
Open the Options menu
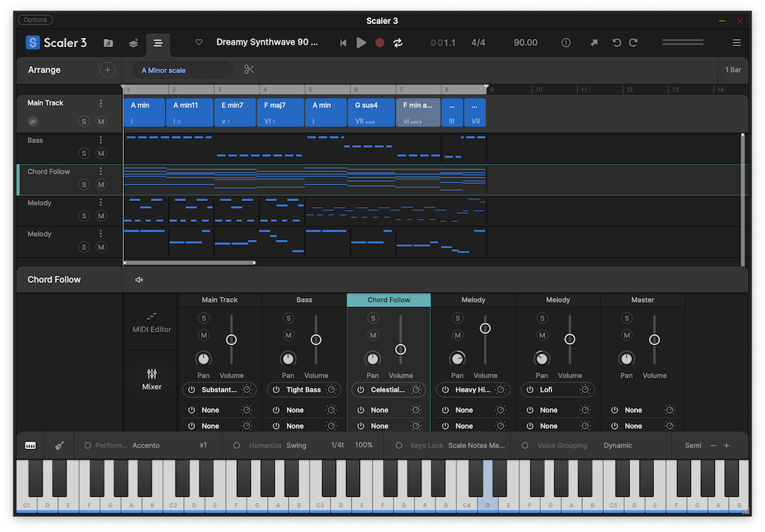click(35, 20)
